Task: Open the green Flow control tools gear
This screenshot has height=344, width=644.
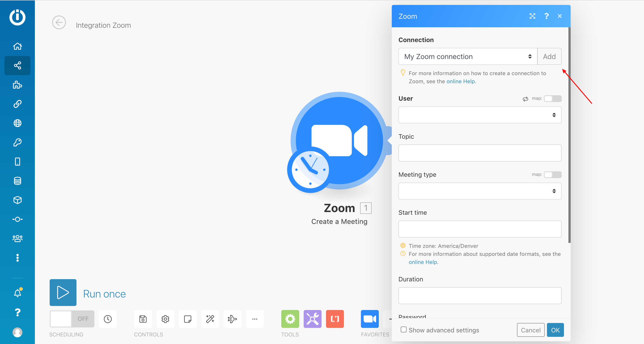Action: tap(290, 319)
